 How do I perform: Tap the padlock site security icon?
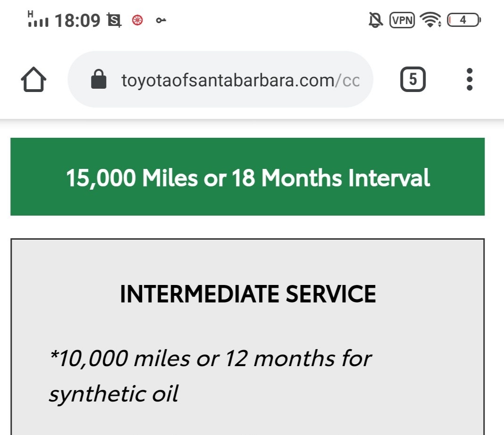(99, 79)
